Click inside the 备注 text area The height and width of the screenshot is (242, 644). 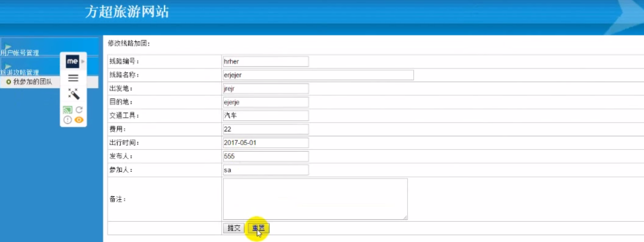click(315, 199)
